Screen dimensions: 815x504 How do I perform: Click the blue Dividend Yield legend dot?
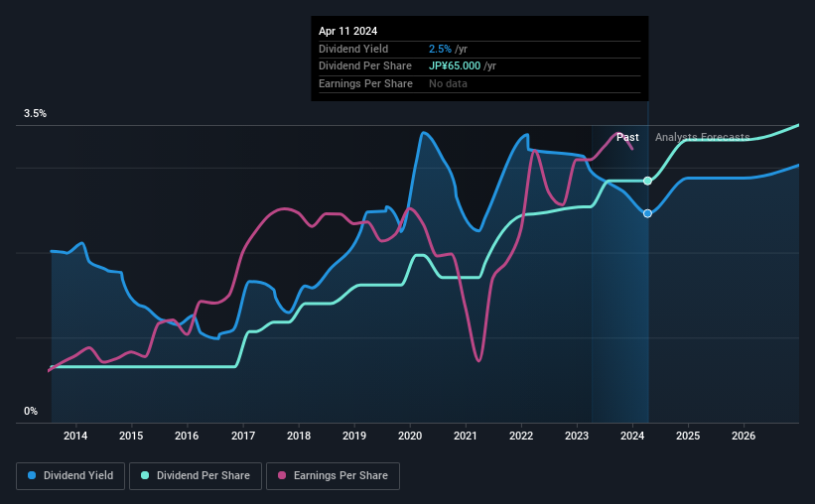32,475
